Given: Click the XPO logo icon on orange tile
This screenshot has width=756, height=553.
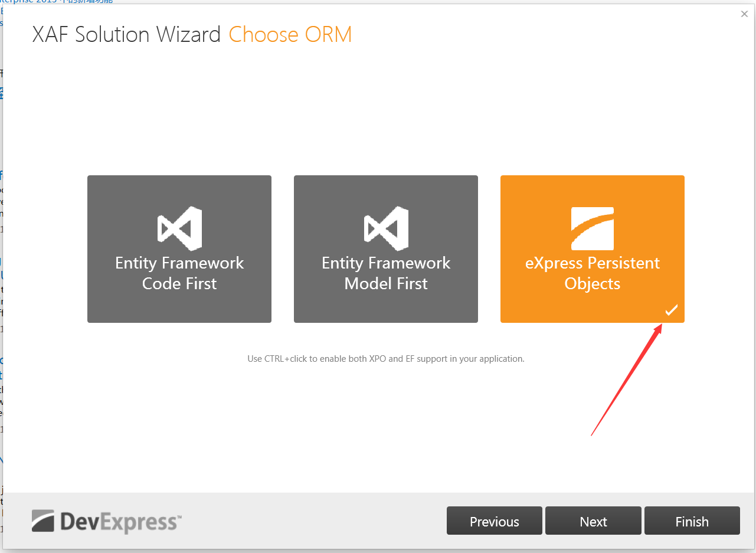Looking at the screenshot, I should tap(593, 228).
